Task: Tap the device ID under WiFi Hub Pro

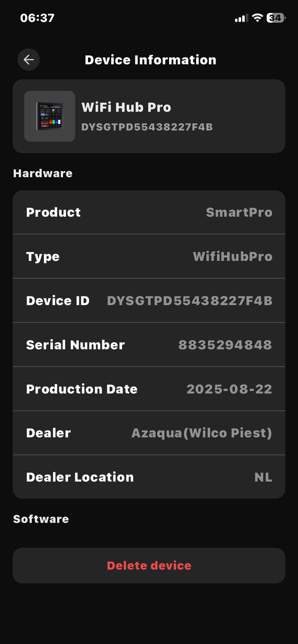Action: click(147, 127)
